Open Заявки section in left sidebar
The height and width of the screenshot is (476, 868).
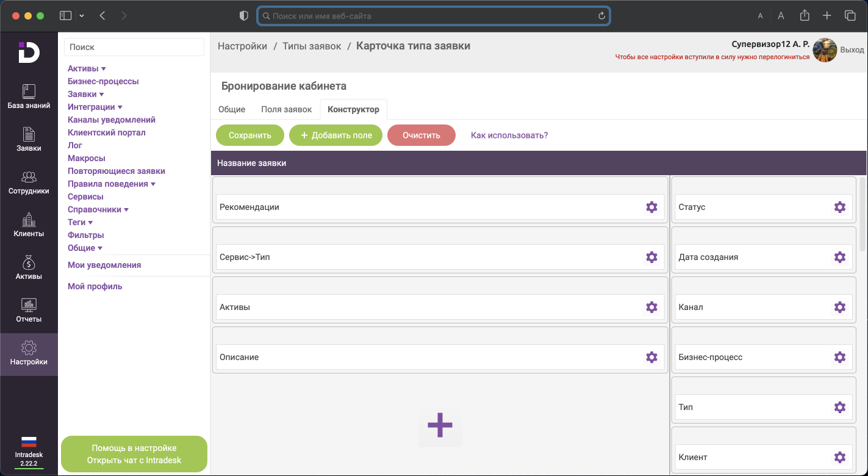pos(29,140)
